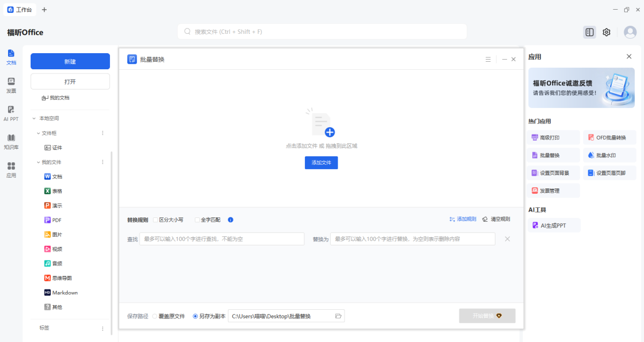Image resolution: width=644 pixels, height=342 pixels.
Task: Open 批量替换 dialog hamburger menu
Action: pos(488,60)
